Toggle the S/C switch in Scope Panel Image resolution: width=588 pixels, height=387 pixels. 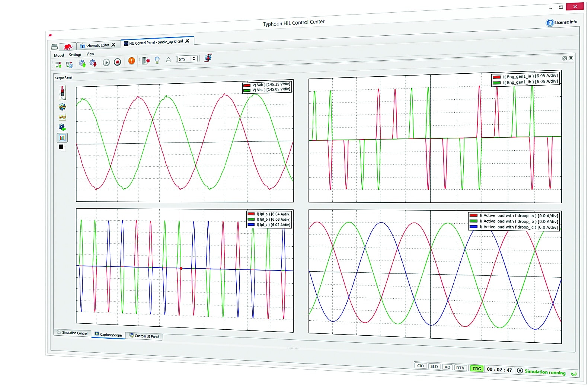pos(62,93)
